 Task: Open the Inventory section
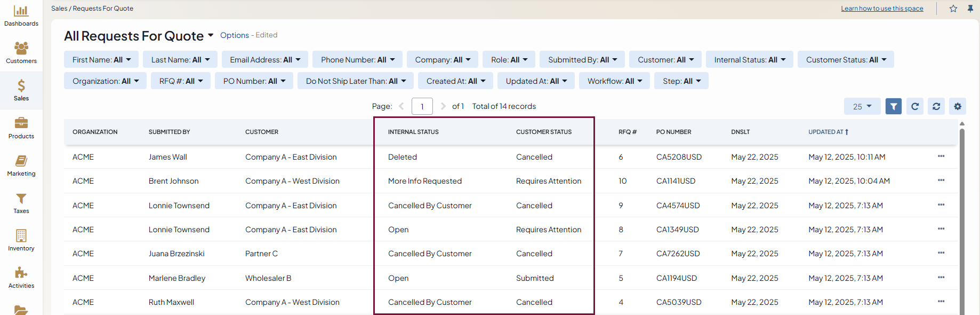21,240
